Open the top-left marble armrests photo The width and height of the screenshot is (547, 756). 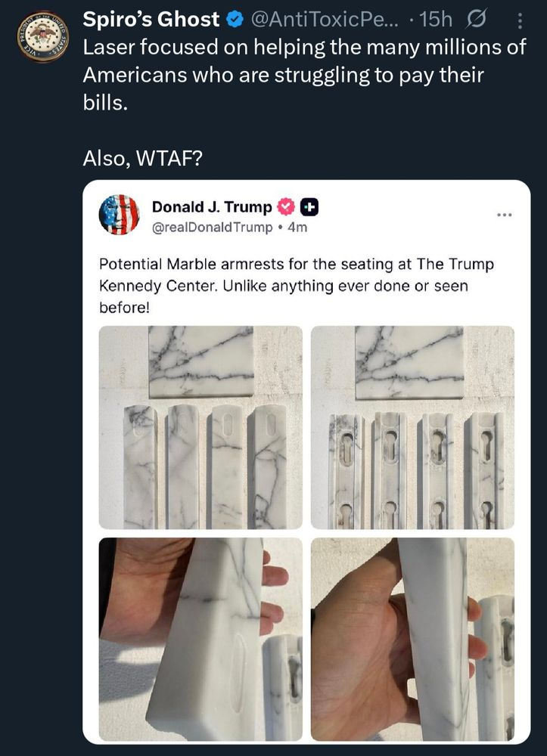tap(200, 427)
